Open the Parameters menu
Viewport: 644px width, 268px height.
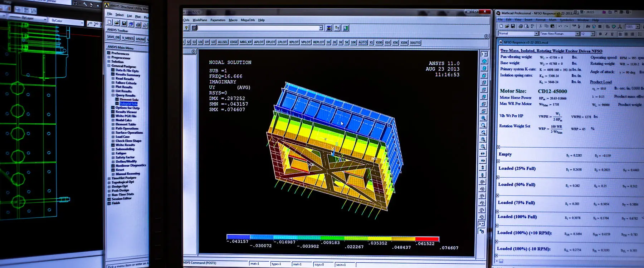pyautogui.click(x=218, y=20)
